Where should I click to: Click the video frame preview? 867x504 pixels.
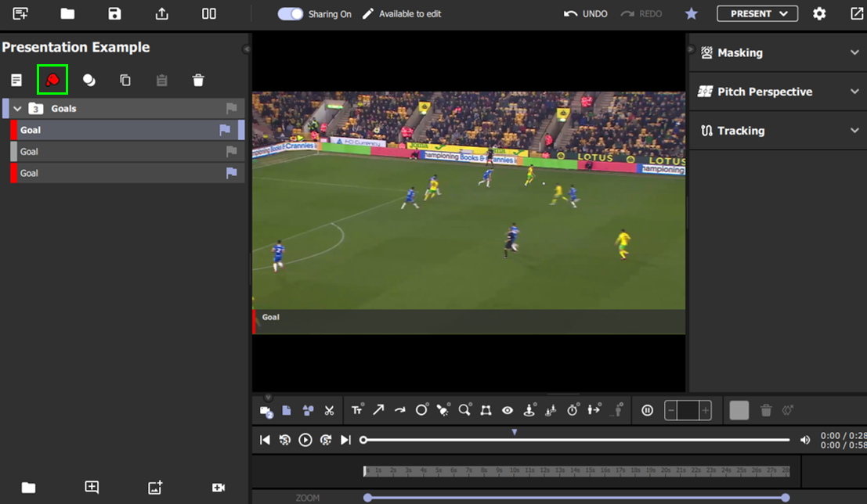(x=469, y=212)
